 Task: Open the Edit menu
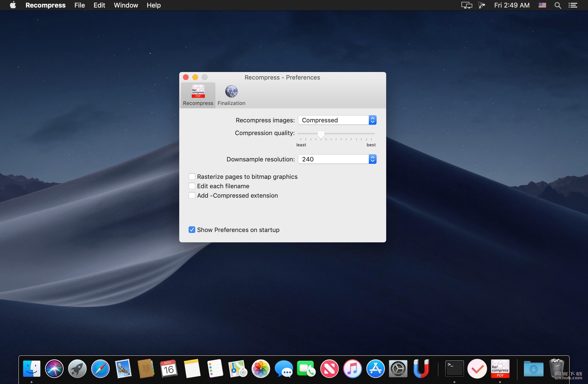click(99, 5)
